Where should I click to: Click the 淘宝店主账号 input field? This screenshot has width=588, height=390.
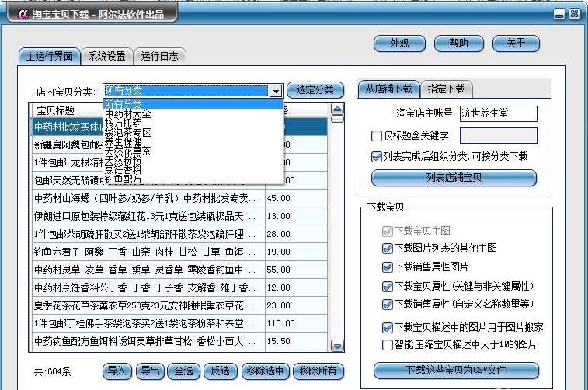pyautogui.click(x=499, y=113)
